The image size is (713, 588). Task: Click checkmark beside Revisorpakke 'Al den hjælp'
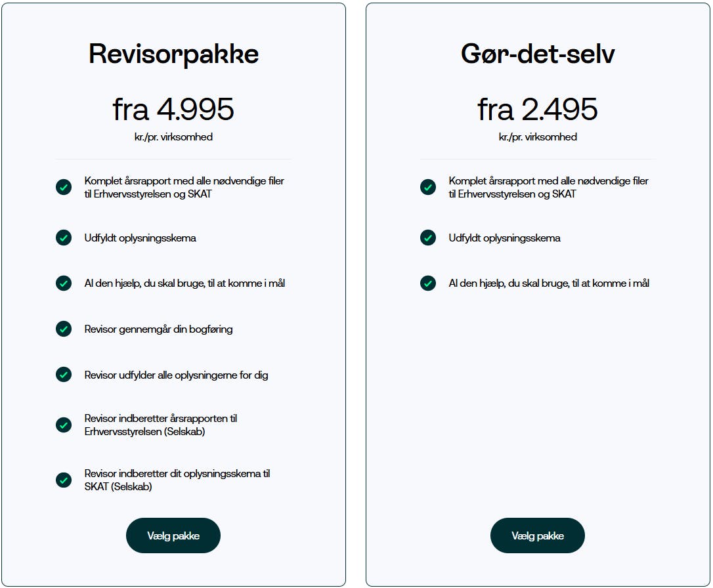(64, 283)
